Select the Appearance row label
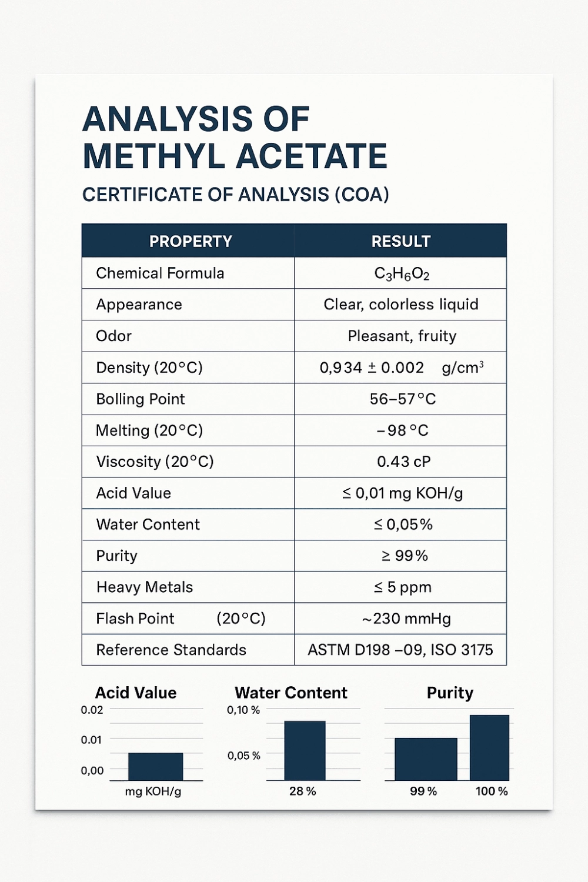The image size is (588, 882). tap(139, 305)
